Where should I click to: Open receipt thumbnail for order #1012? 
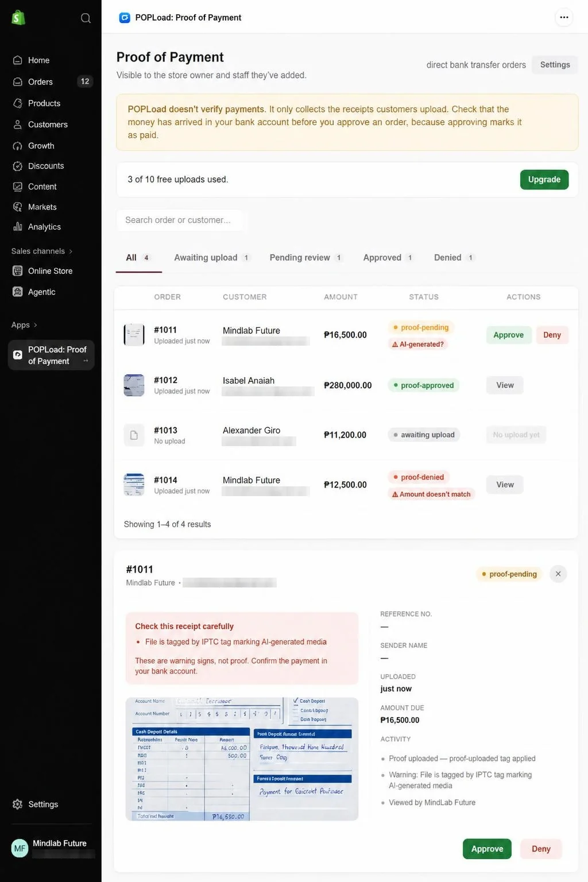(x=134, y=385)
